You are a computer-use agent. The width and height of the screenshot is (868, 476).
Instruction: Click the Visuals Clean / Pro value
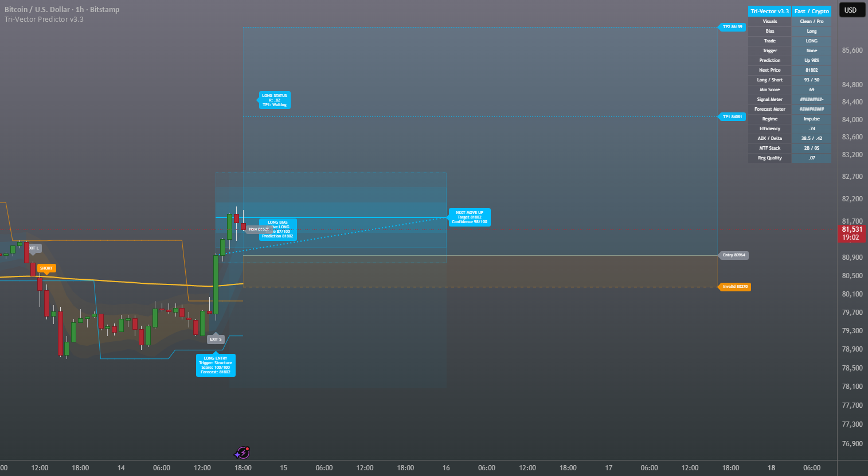[811, 21]
